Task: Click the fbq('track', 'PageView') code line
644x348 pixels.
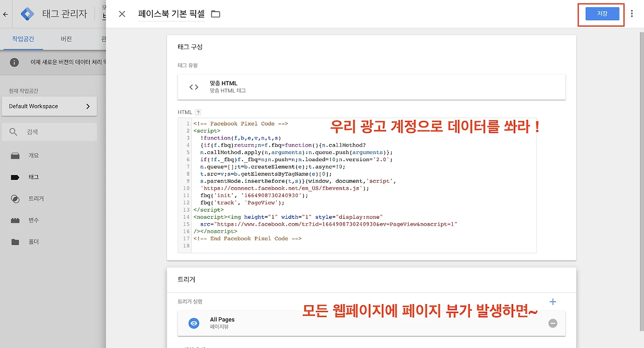Action: click(242, 202)
